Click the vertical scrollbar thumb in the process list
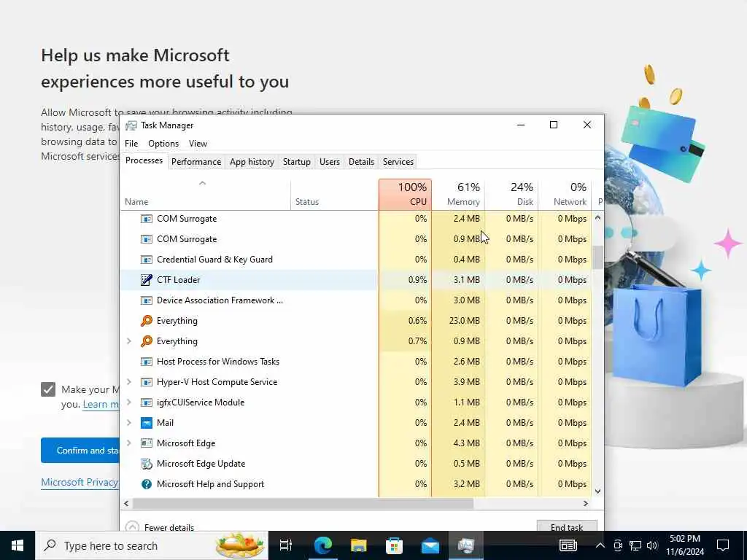This screenshot has width=747, height=560. pos(598,257)
